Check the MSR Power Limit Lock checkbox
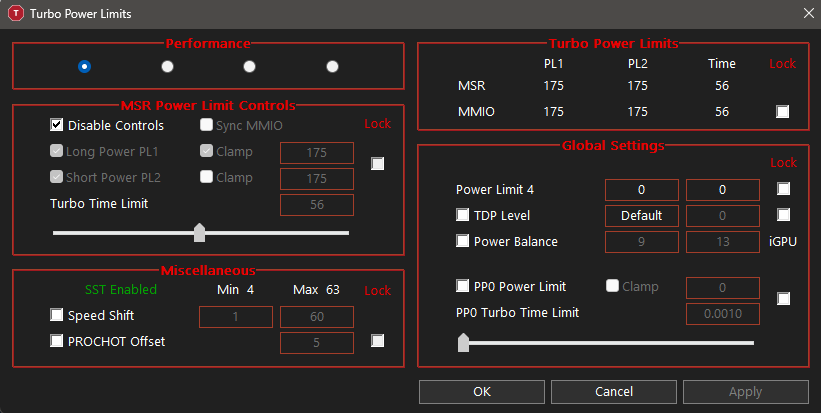The image size is (821, 413). point(378,164)
